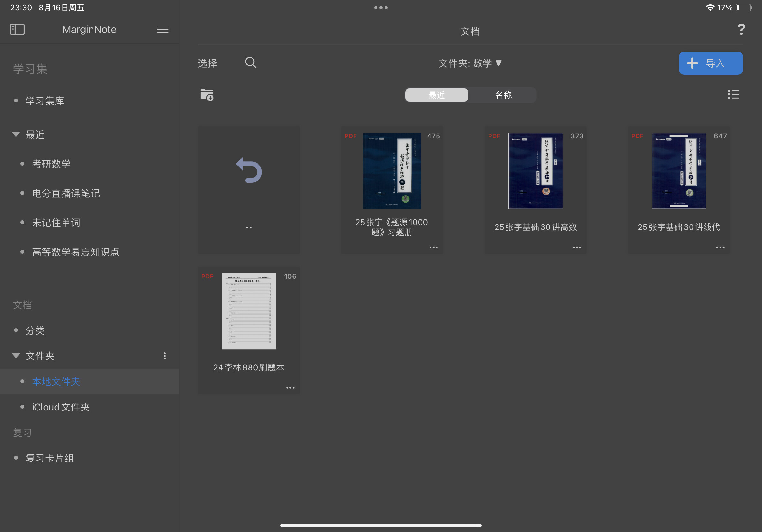Open 学习集库 in the sidebar

(x=45, y=101)
